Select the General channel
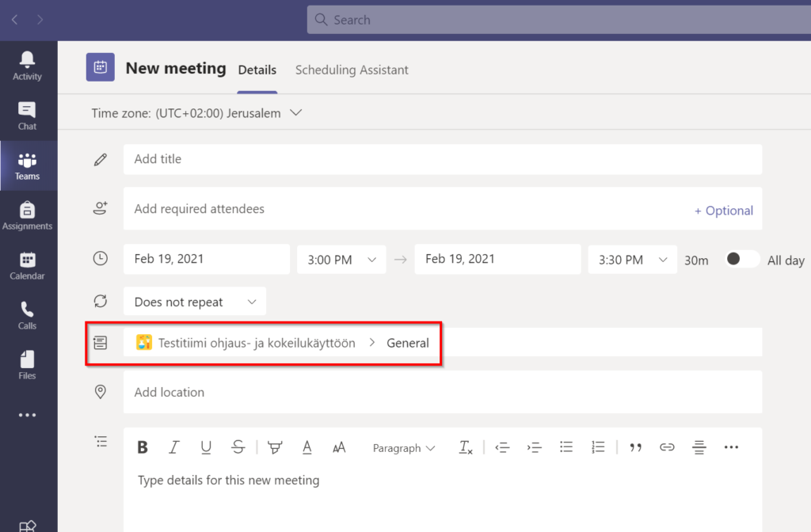Viewport: 811px width, 532px height. tap(408, 343)
